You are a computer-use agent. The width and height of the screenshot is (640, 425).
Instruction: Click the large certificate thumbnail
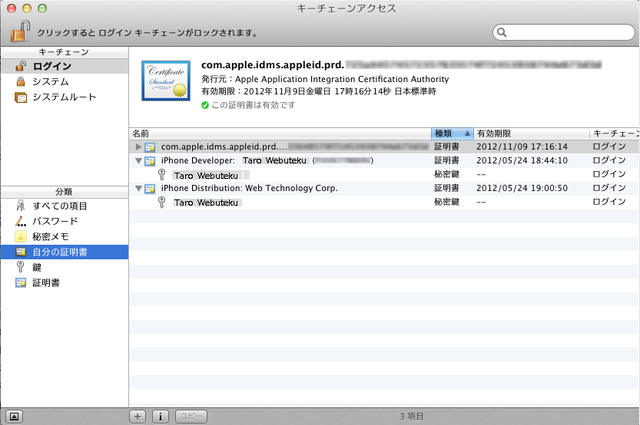point(166,81)
